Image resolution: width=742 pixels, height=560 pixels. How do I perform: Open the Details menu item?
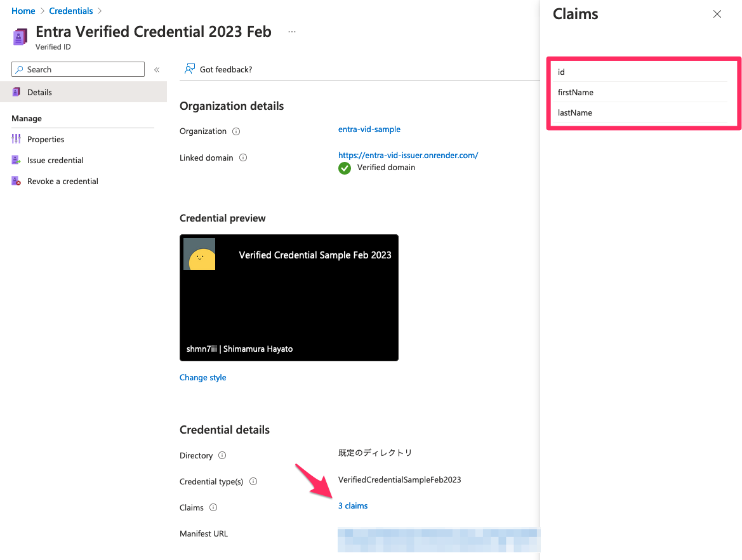pyautogui.click(x=39, y=92)
